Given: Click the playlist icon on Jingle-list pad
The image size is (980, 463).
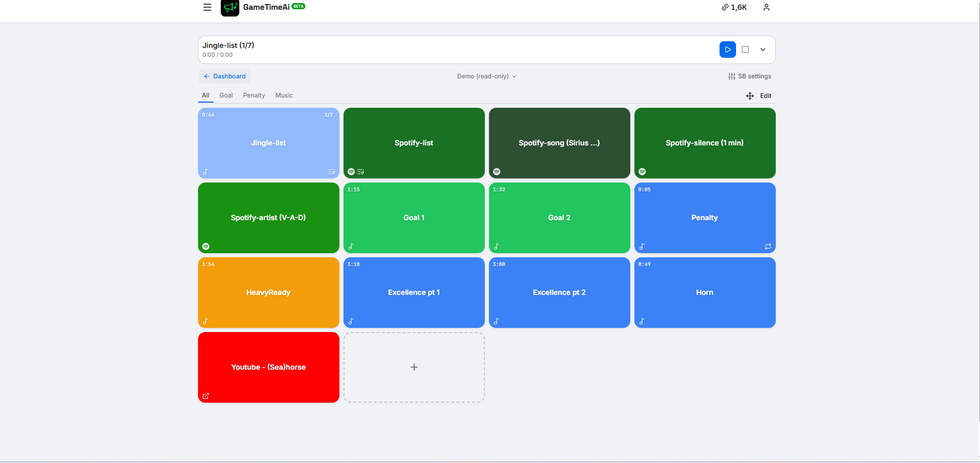Looking at the screenshot, I should (x=332, y=172).
